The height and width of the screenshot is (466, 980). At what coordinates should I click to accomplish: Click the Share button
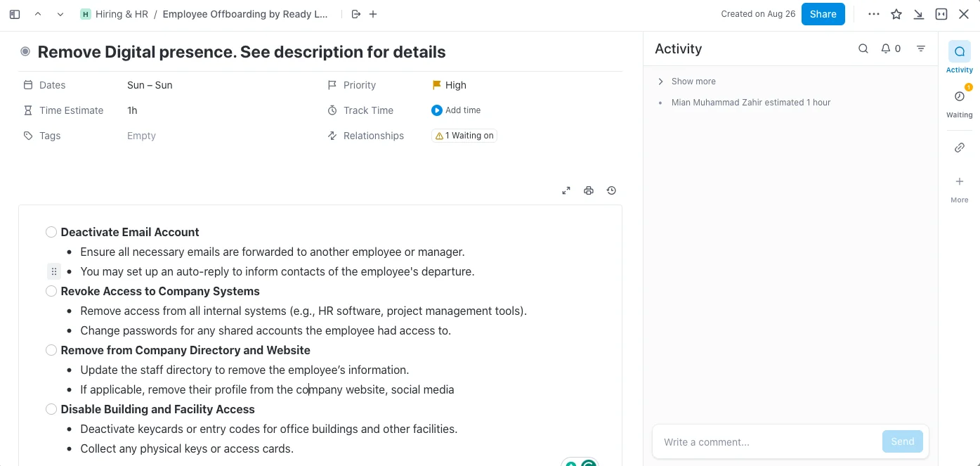click(x=823, y=14)
